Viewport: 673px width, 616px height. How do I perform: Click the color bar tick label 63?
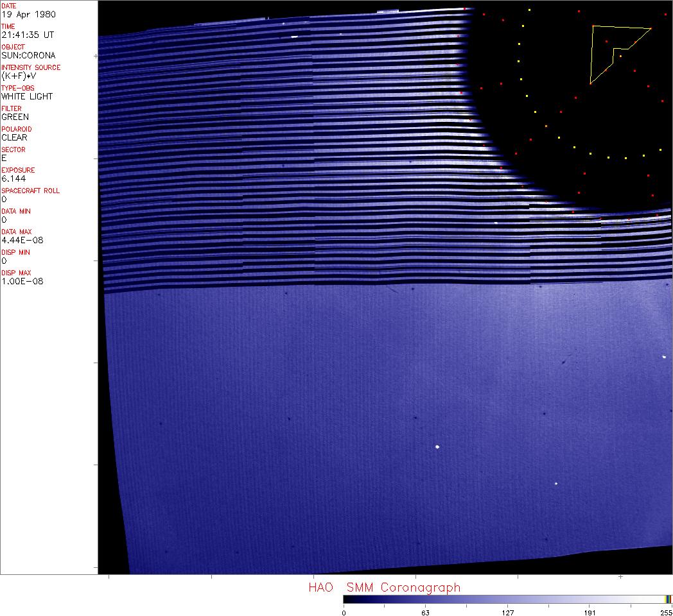pyautogui.click(x=425, y=612)
